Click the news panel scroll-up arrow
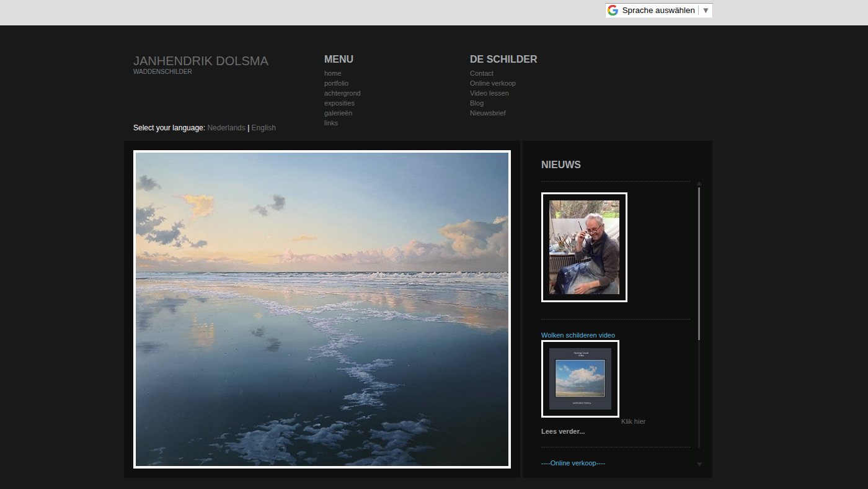Image resolution: width=868 pixels, height=489 pixels. point(699,184)
